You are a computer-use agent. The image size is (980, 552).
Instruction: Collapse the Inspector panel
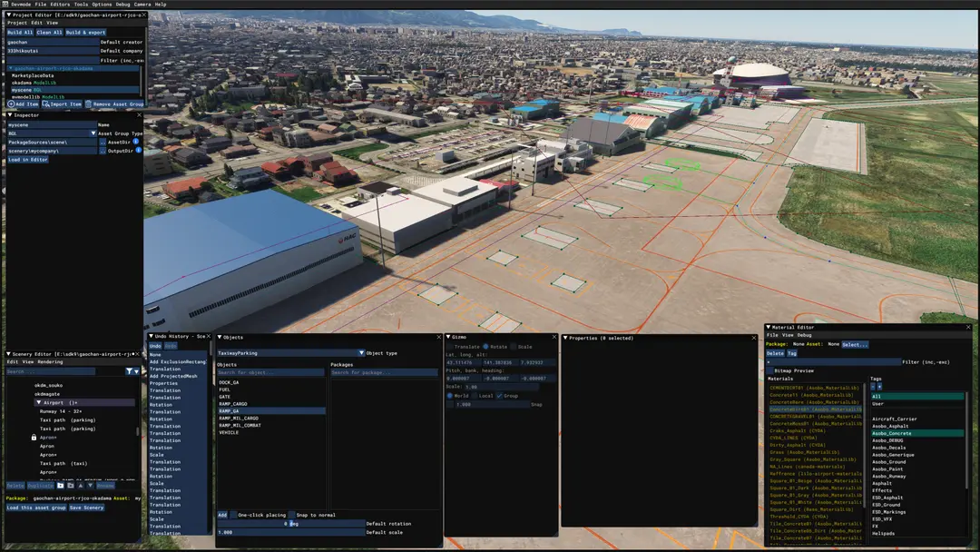[10, 115]
